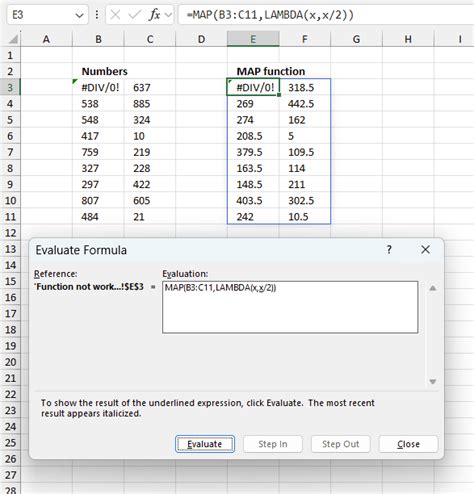Confirm formula entry with the checkmark icon
This screenshot has width=474, height=494.
point(135,15)
